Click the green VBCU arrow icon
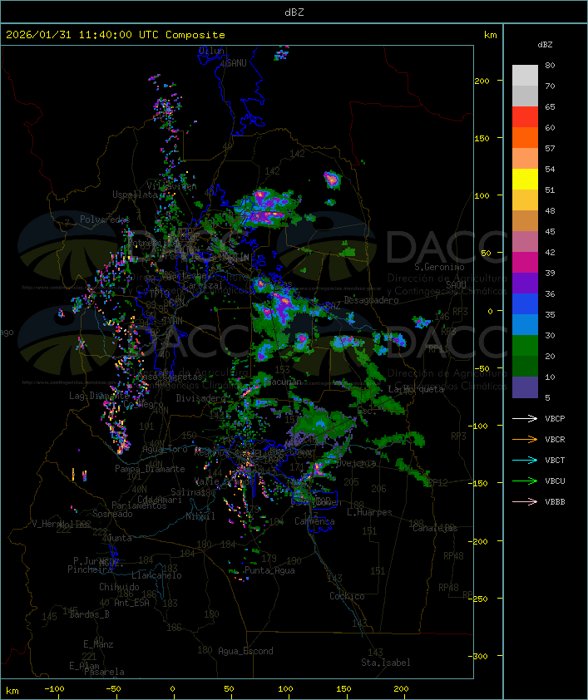588x700 pixels. 526,481
